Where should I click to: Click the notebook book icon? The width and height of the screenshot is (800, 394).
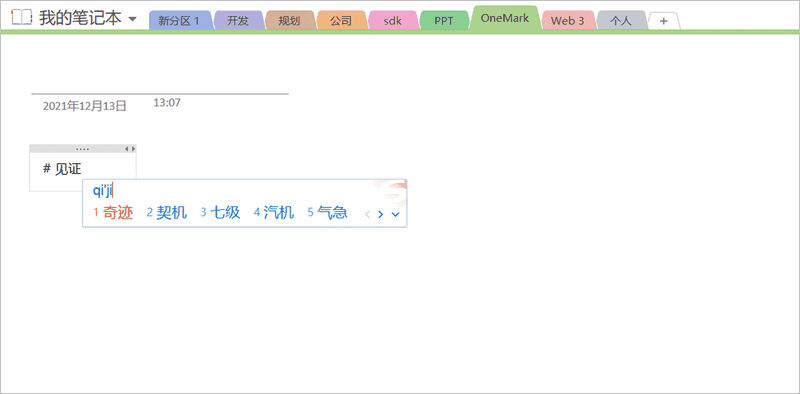click(x=22, y=18)
